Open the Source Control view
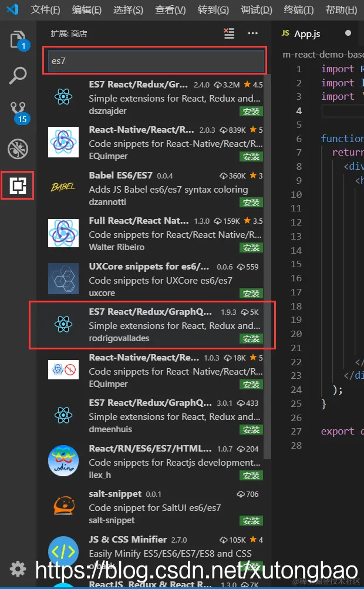 (x=18, y=113)
